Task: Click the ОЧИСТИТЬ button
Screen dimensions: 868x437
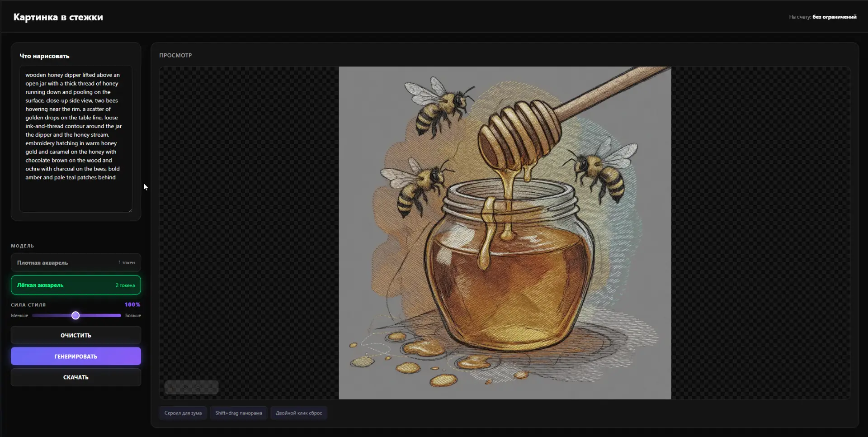Action: 76,335
